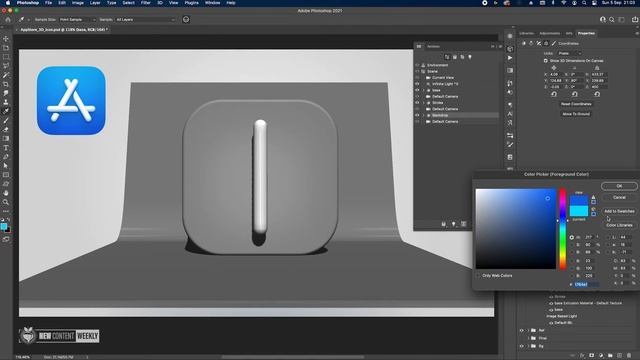Image resolution: width=640 pixels, height=360 pixels.
Task: Click Move To Ground button
Action: click(576, 114)
